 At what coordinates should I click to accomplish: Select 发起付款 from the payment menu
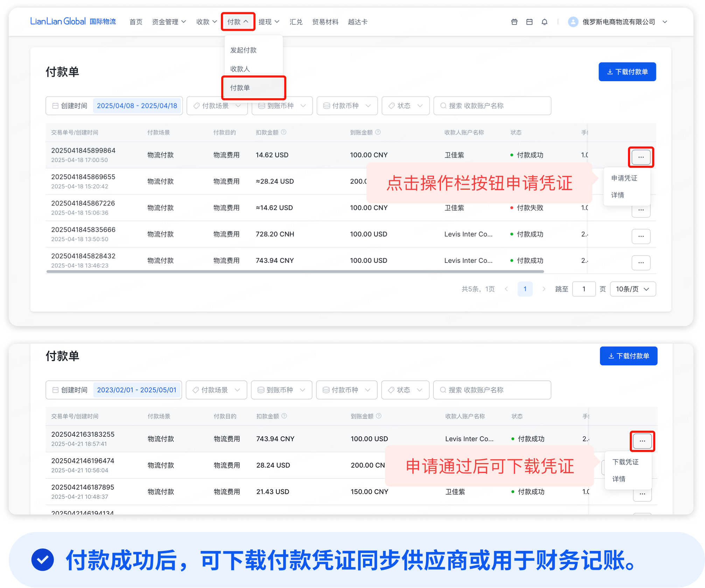[244, 50]
